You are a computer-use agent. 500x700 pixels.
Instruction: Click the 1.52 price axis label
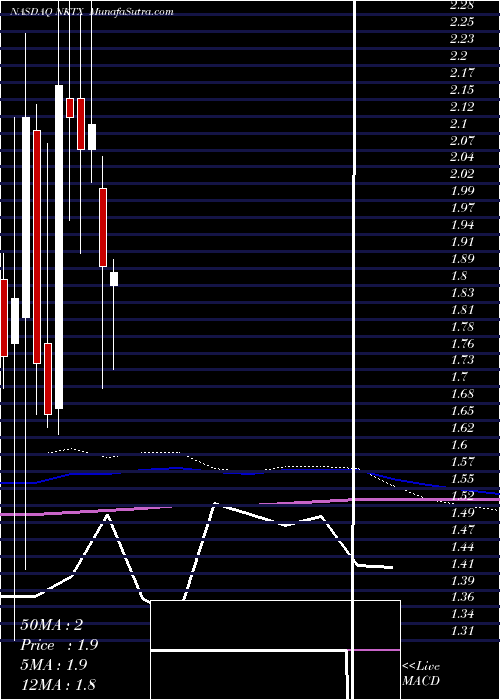462,496
